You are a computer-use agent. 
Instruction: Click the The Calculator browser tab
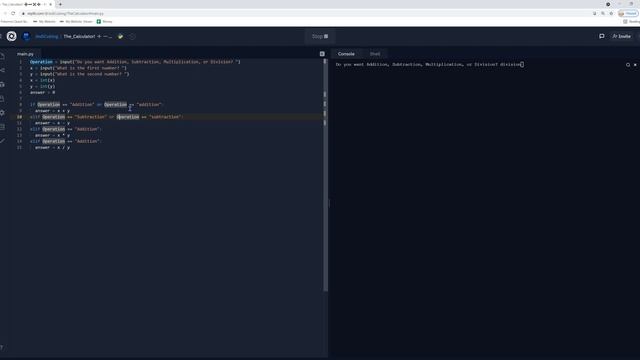[27, 4]
